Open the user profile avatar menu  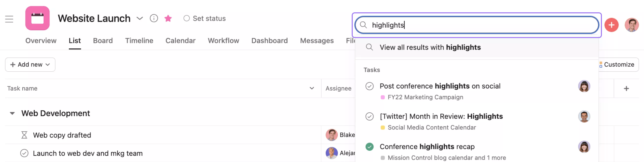(632, 25)
